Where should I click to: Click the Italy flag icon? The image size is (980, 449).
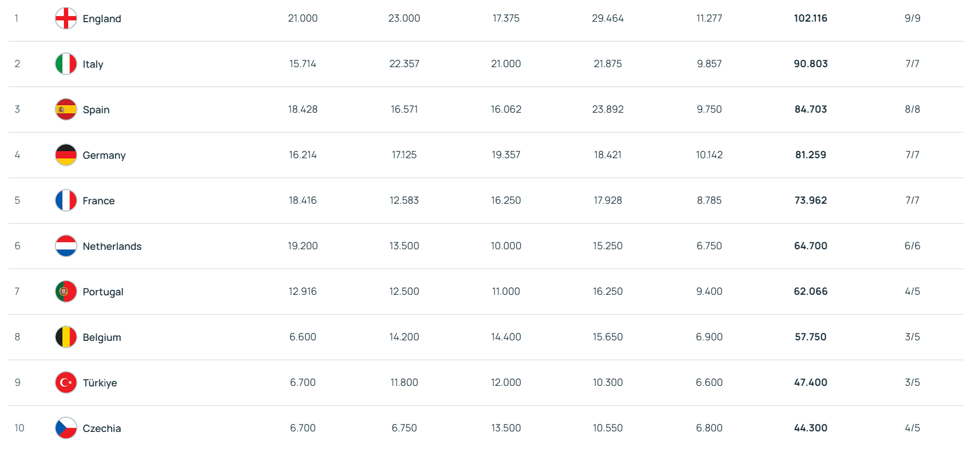click(x=66, y=64)
